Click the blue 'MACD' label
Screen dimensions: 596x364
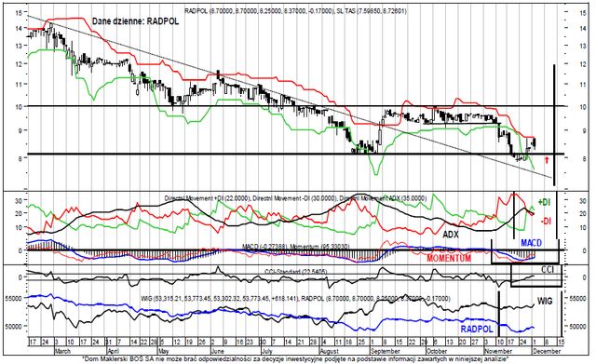click(531, 243)
